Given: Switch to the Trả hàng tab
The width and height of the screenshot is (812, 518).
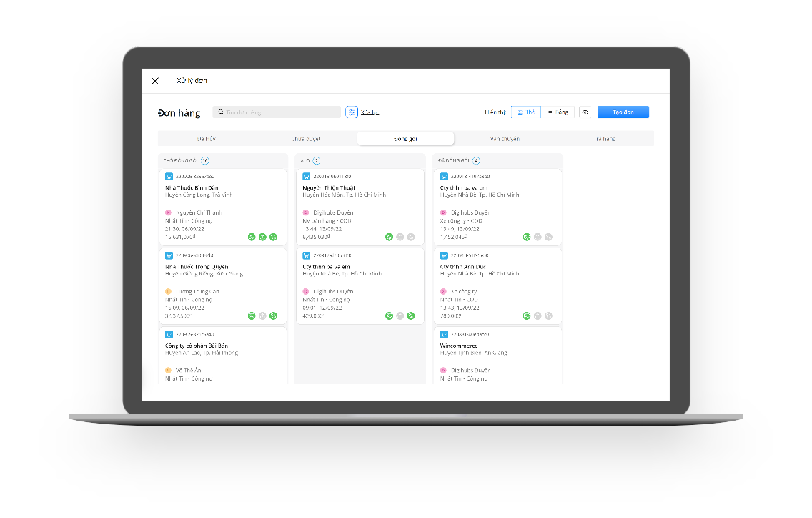Looking at the screenshot, I should click(603, 139).
